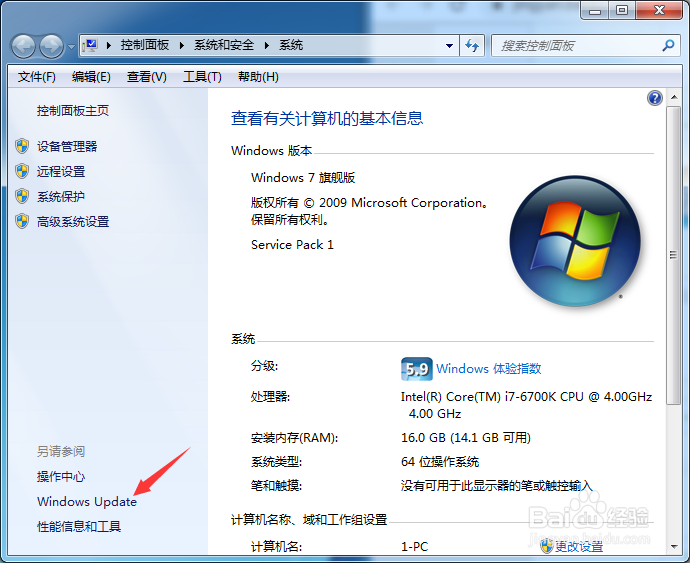The height and width of the screenshot is (563, 690).
Task: Open Windows Update link
Action: [87, 501]
